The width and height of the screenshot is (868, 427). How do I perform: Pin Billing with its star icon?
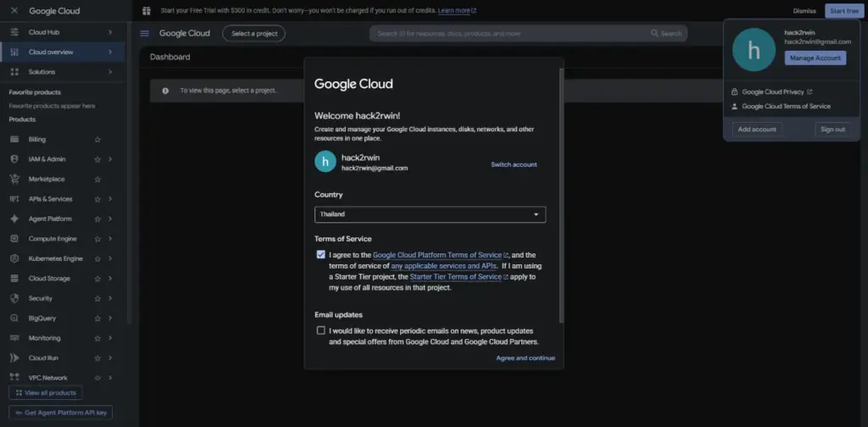[97, 140]
